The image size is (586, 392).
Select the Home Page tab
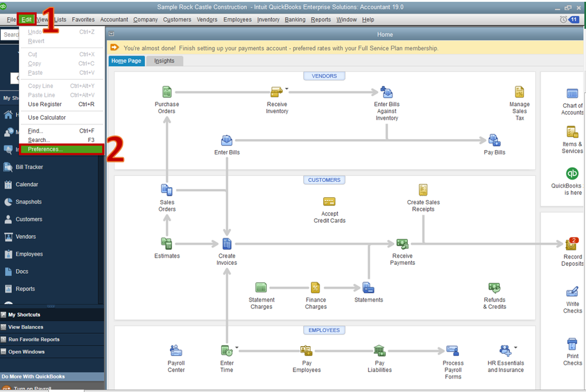126,61
